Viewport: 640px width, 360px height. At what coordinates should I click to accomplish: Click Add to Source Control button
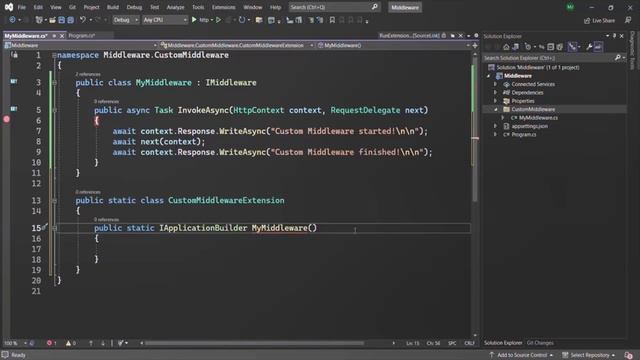521,355
